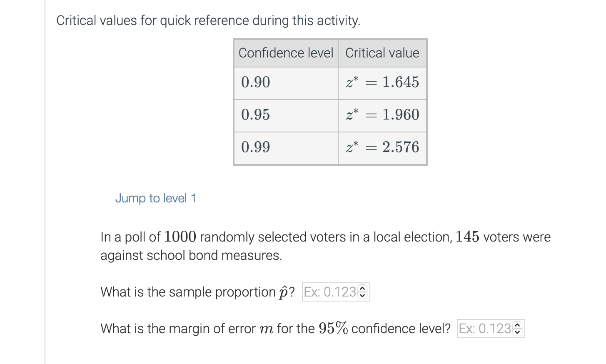Click the down arrow on the sample proportion stepper
The image size is (606, 364).
(x=362, y=295)
